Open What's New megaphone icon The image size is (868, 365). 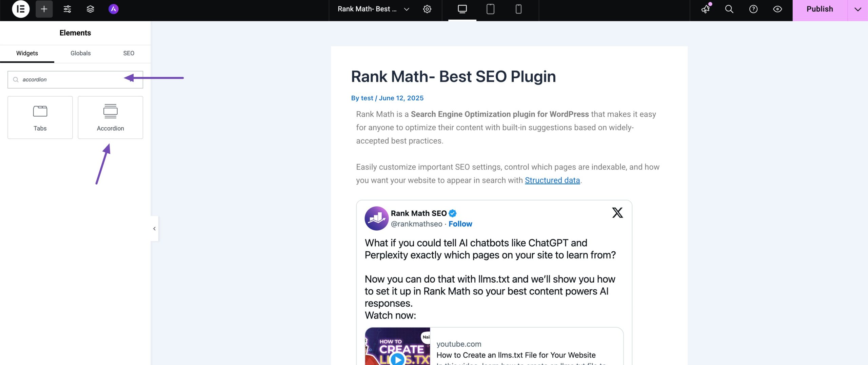tap(706, 9)
